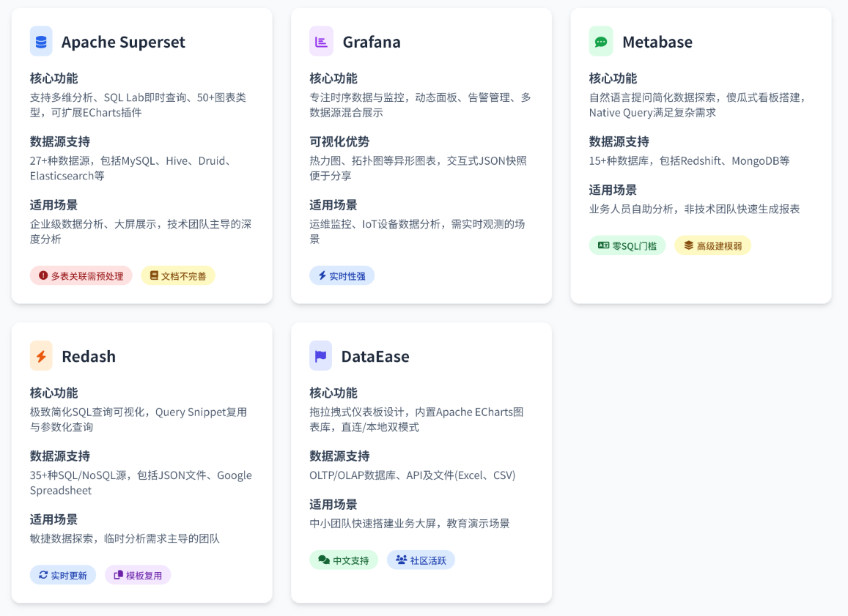848x616 pixels.
Task: Click 适用场景 heading in Redash card
Action: [x=54, y=519]
